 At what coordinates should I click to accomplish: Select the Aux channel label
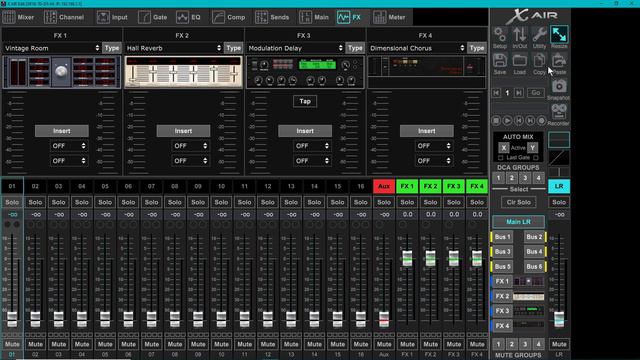coord(384,186)
